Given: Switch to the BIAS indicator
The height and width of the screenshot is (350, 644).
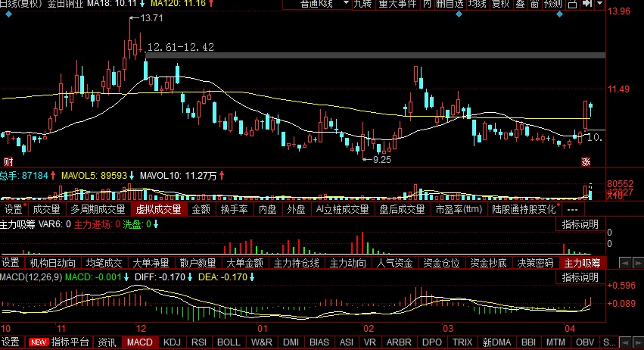Looking at the screenshot, I should [319, 342].
